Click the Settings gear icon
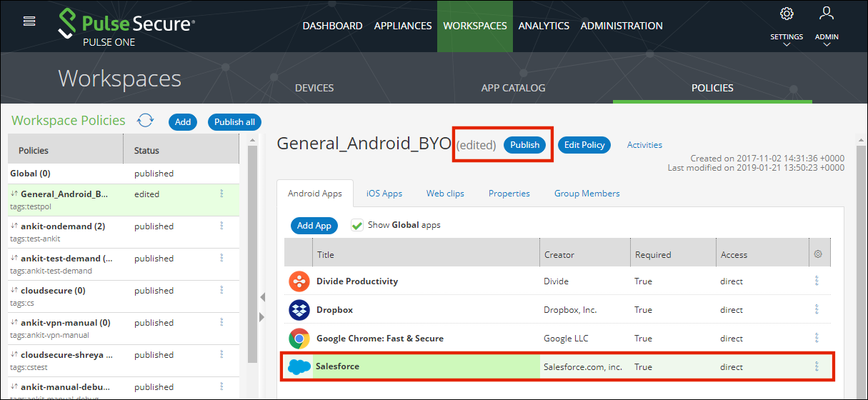The height and width of the screenshot is (400, 868). pos(787,14)
